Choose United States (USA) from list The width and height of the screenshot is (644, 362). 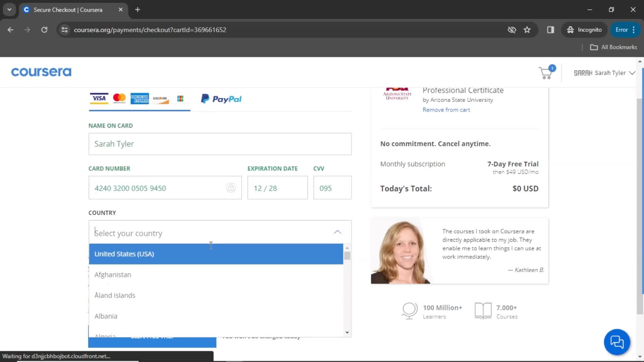click(216, 254)
